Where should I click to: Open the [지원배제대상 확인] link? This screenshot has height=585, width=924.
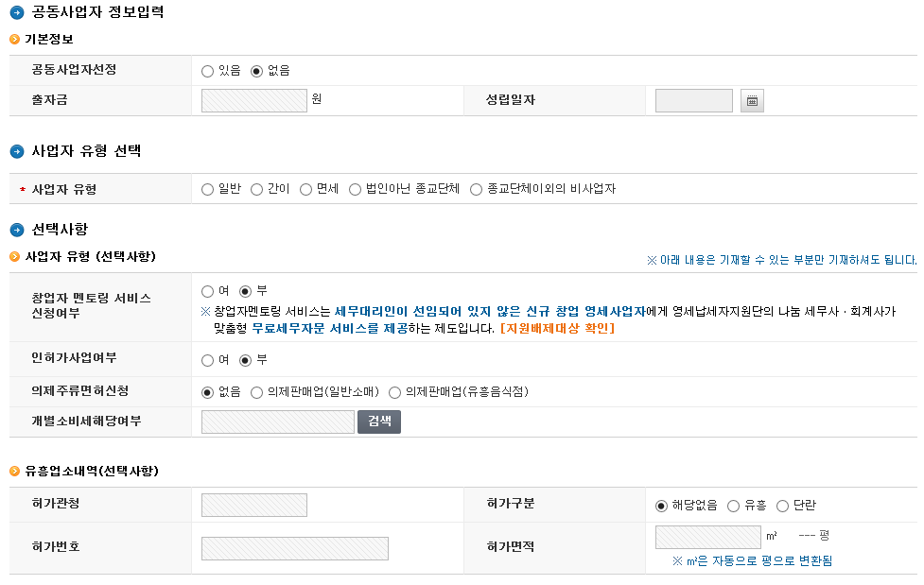(557, 328)
